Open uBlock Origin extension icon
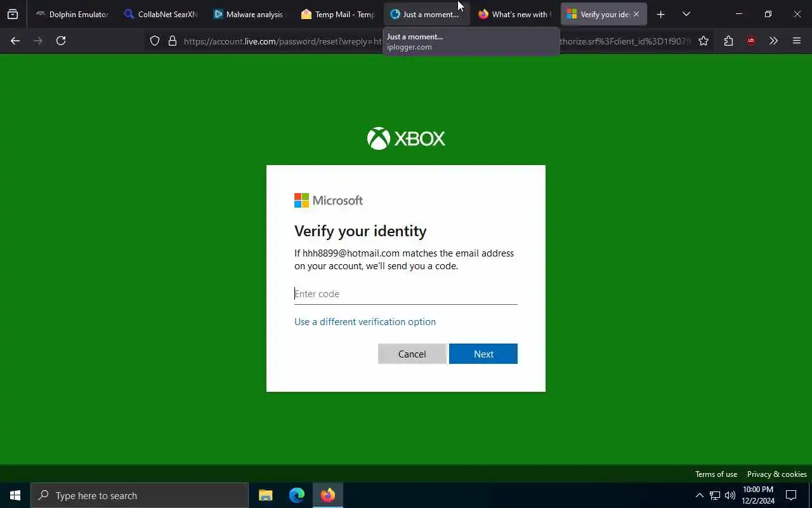This screenshot has height=508, width=812. (x=751, y=41)
